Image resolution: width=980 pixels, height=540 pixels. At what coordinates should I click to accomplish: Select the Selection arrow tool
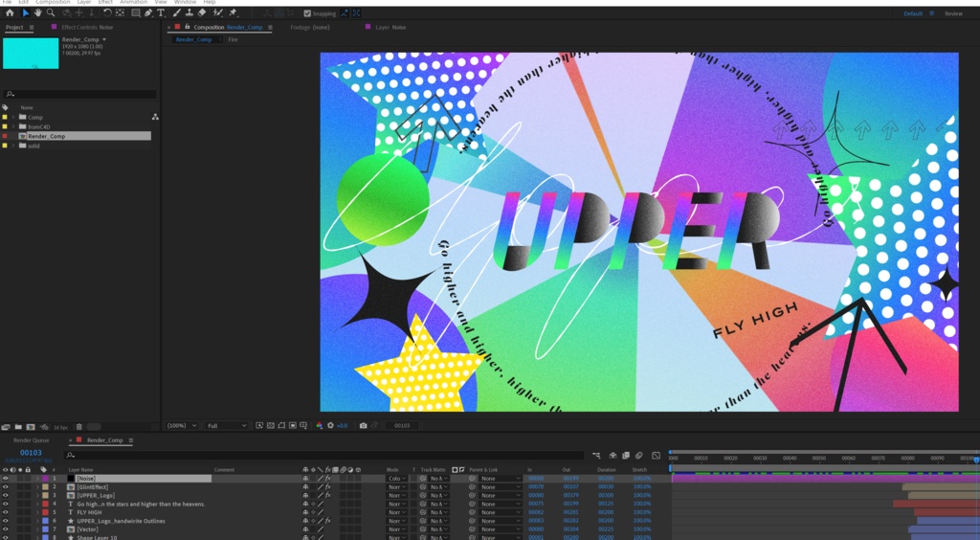click(x=26, y=12)
